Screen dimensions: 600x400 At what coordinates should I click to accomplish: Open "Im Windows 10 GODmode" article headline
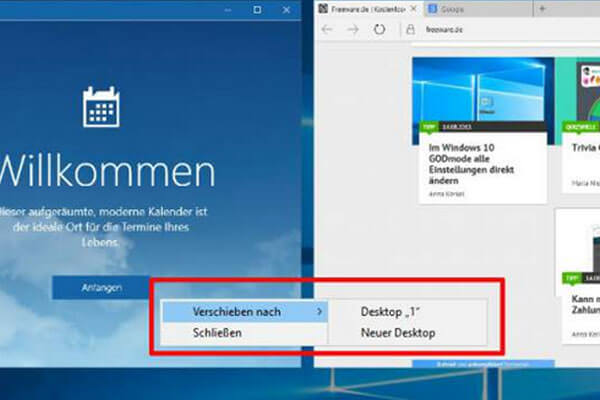tap(471, 164)
